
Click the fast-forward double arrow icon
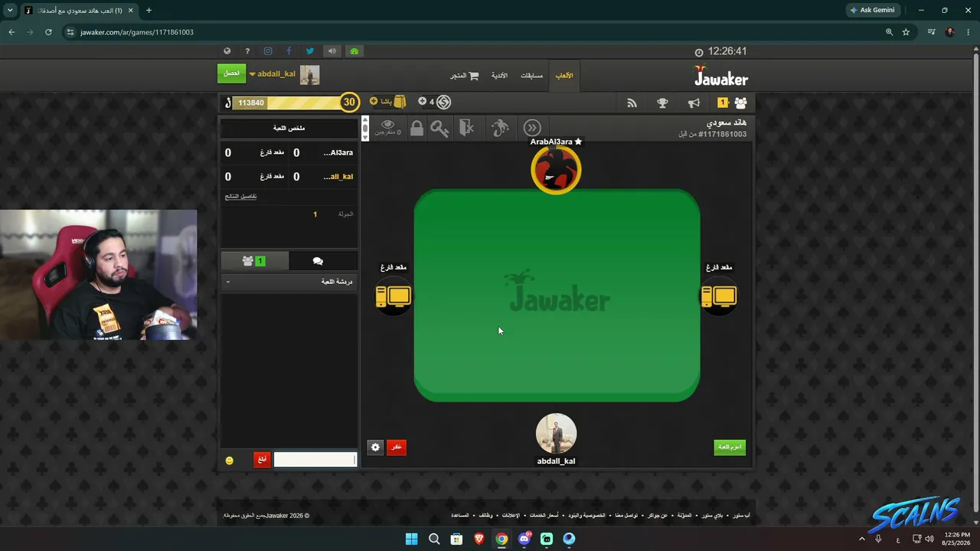(532, 128)
